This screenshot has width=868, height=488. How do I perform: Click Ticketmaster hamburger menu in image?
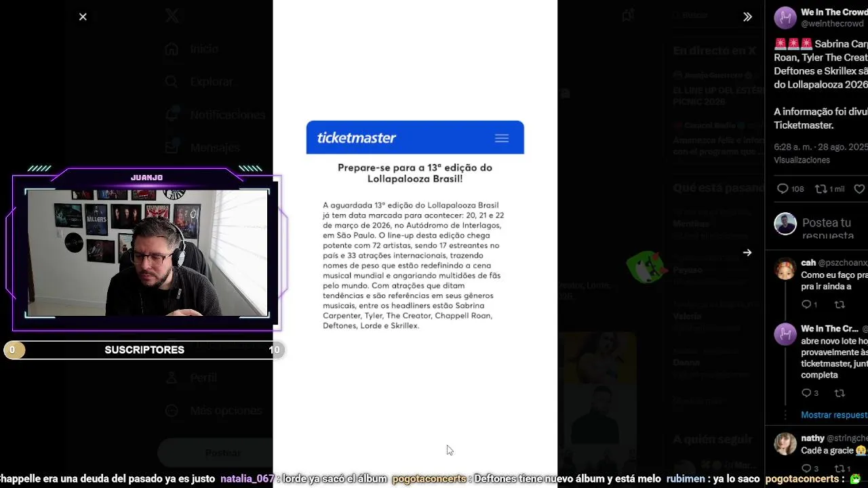point(502,138)
